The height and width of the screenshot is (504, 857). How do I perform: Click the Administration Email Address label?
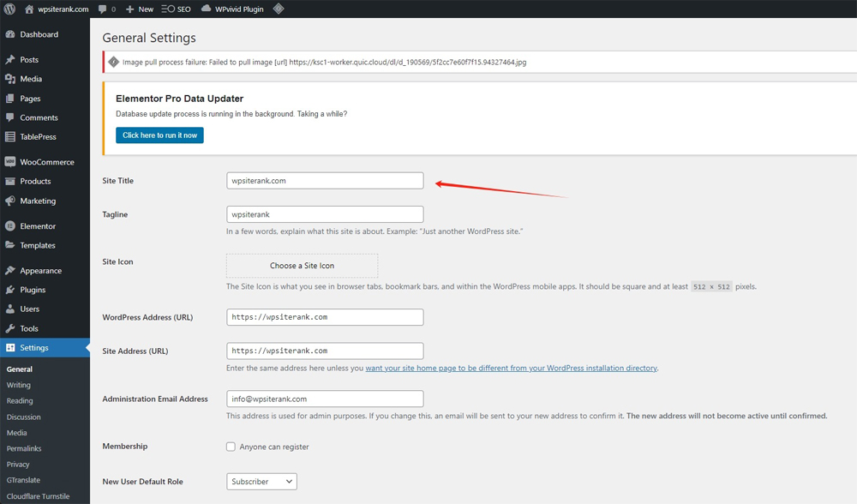[155, 399]
